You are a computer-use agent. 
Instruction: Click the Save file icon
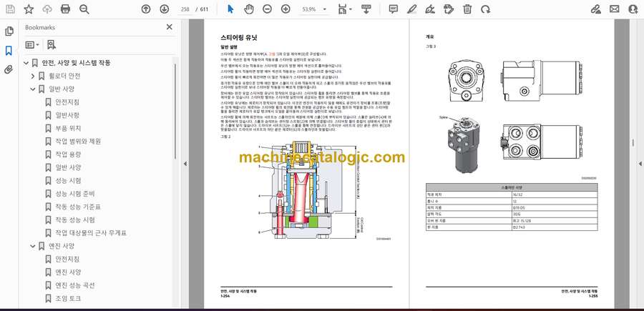(10, 9)
